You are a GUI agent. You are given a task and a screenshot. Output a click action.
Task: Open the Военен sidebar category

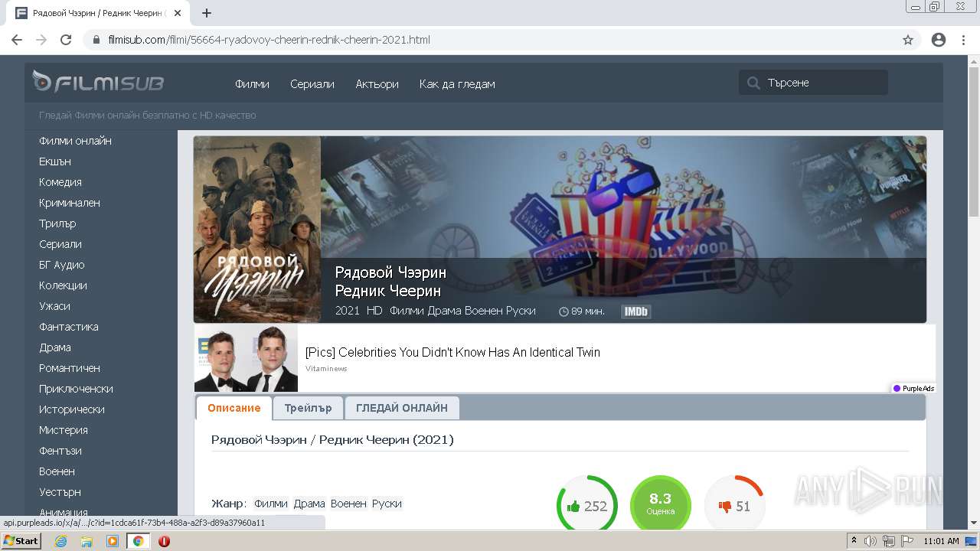[x=57, y=471]
